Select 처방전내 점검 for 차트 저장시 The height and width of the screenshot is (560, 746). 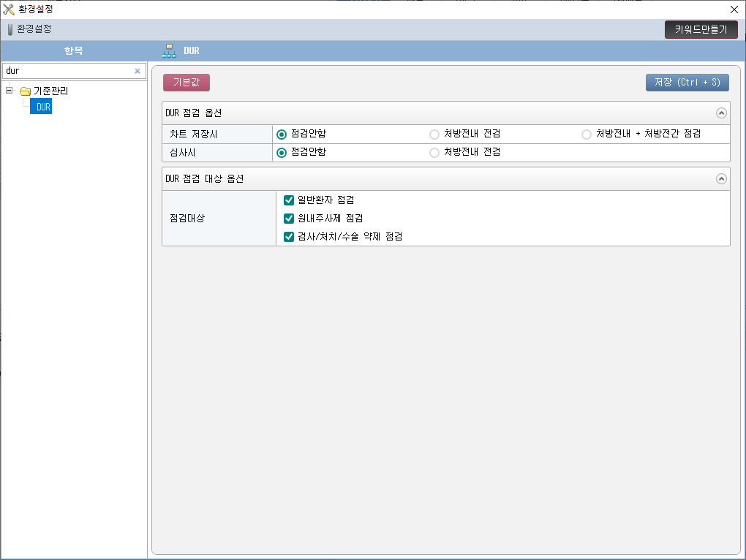(x=434, y=135)
